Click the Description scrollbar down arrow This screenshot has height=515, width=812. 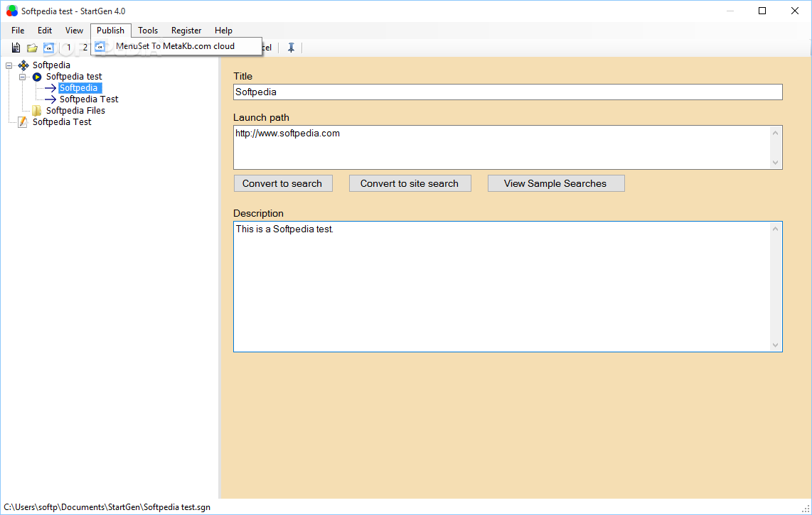(775, 345)
